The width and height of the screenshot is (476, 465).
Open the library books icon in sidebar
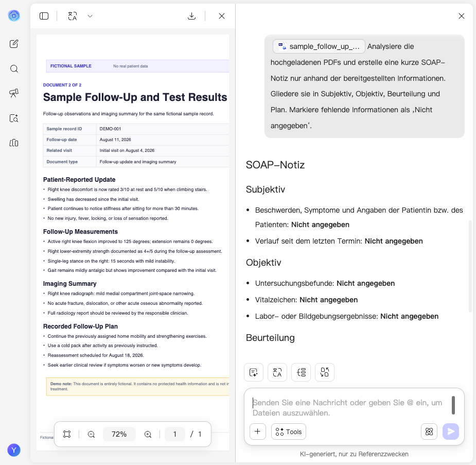[14, 143]
